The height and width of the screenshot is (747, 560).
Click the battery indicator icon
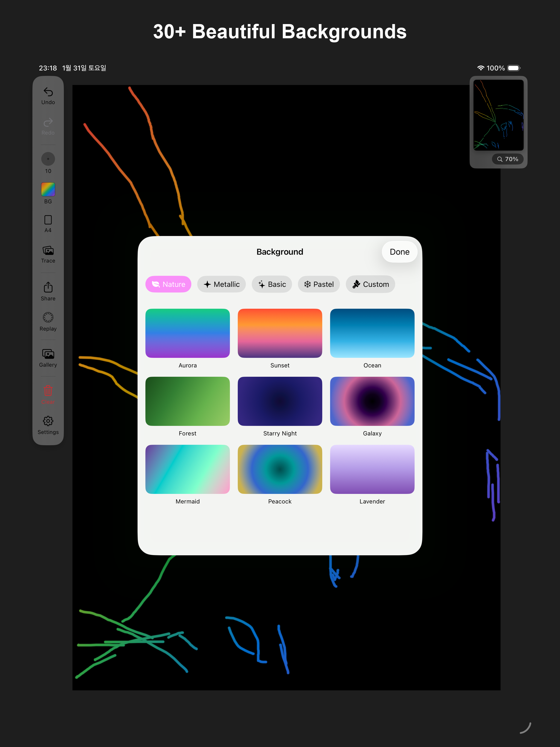[514, 68]
